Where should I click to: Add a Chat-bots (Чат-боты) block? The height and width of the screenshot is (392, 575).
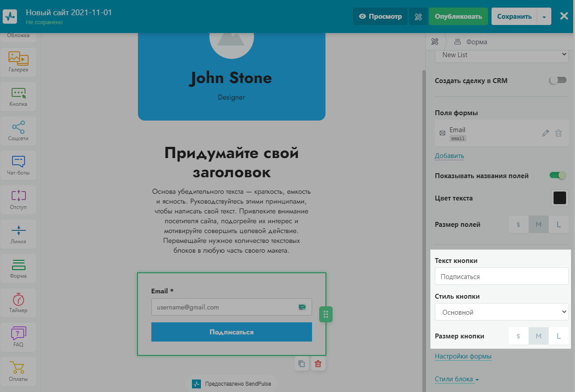(18, 165)
